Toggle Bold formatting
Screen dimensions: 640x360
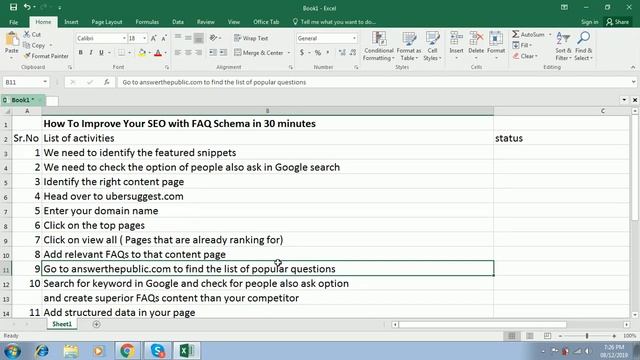point(80,53)
